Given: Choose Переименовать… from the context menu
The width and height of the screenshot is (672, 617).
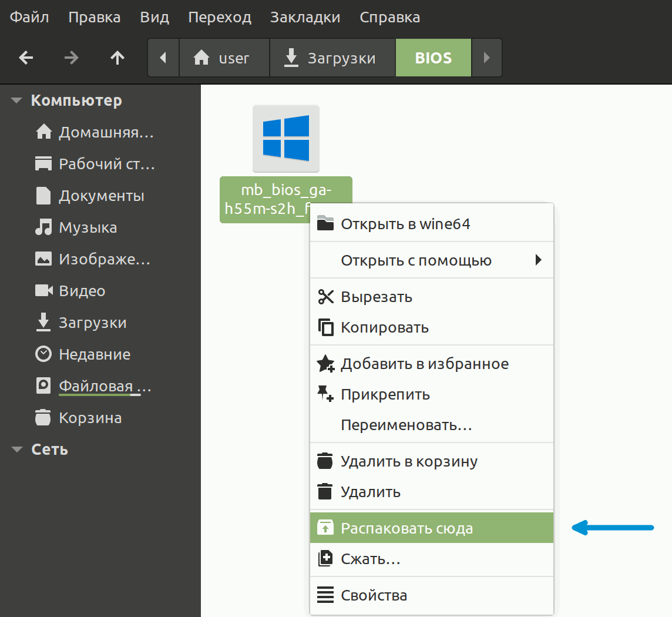Looking at the screenshot, I should [x=432, y=425].
